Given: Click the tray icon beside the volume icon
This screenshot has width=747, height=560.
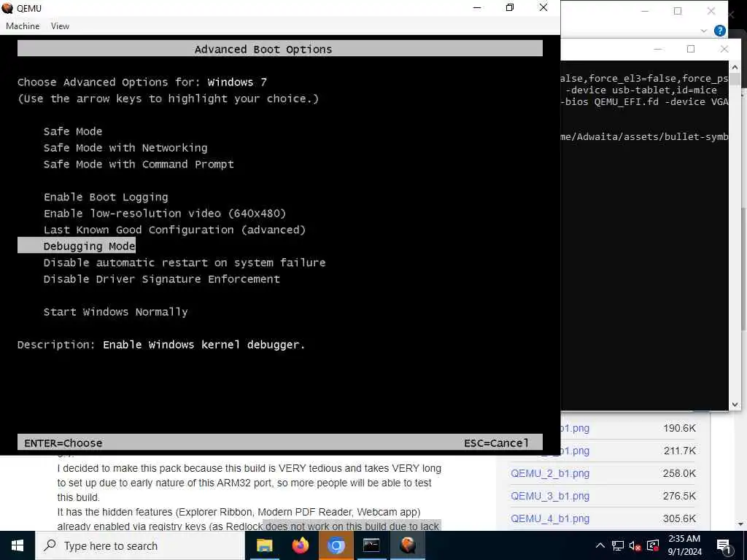Looking at the screenshot, I should click(653, 545).
